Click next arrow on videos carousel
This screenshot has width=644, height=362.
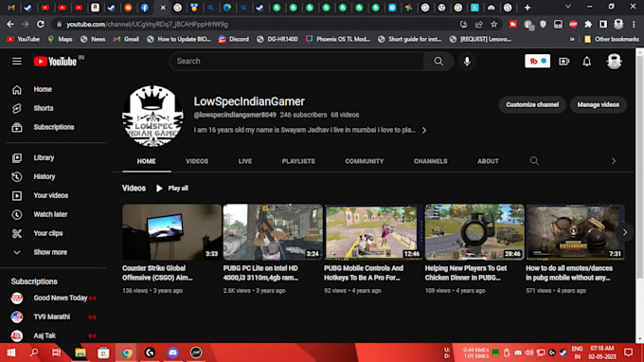625,232
